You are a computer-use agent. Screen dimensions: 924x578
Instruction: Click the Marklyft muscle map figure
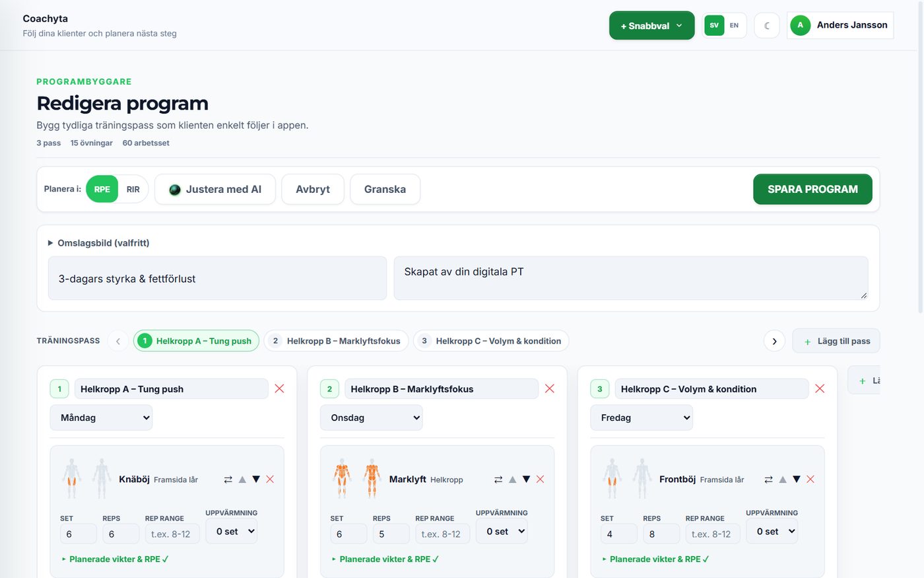pos(357,479)
